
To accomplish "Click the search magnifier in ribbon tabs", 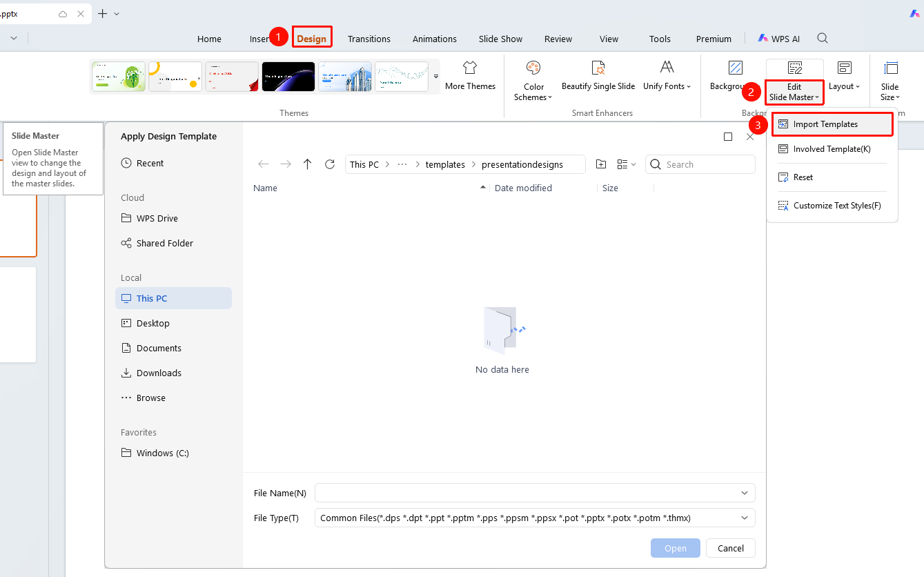I will tap(823, 39).
